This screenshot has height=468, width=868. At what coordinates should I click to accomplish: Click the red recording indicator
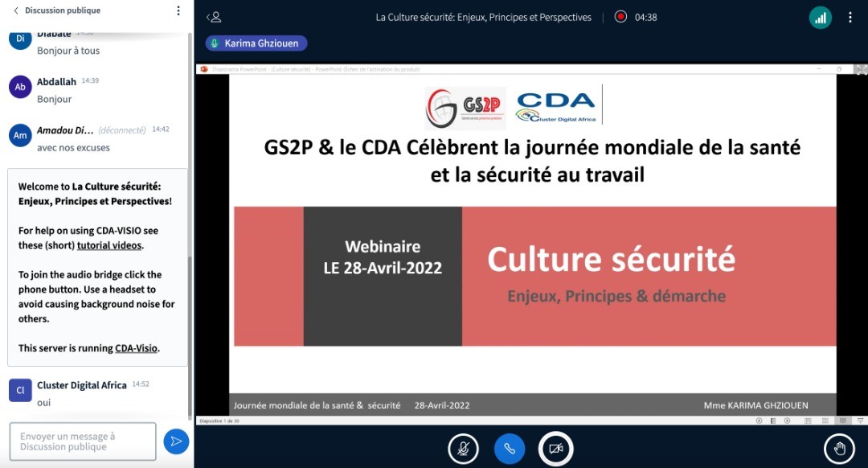[x=620, y=17]
